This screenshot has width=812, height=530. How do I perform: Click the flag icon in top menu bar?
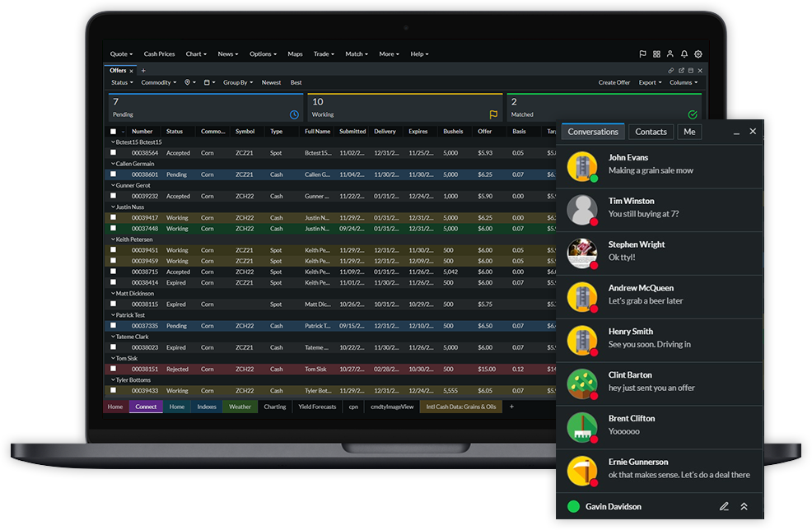[642, 54]
